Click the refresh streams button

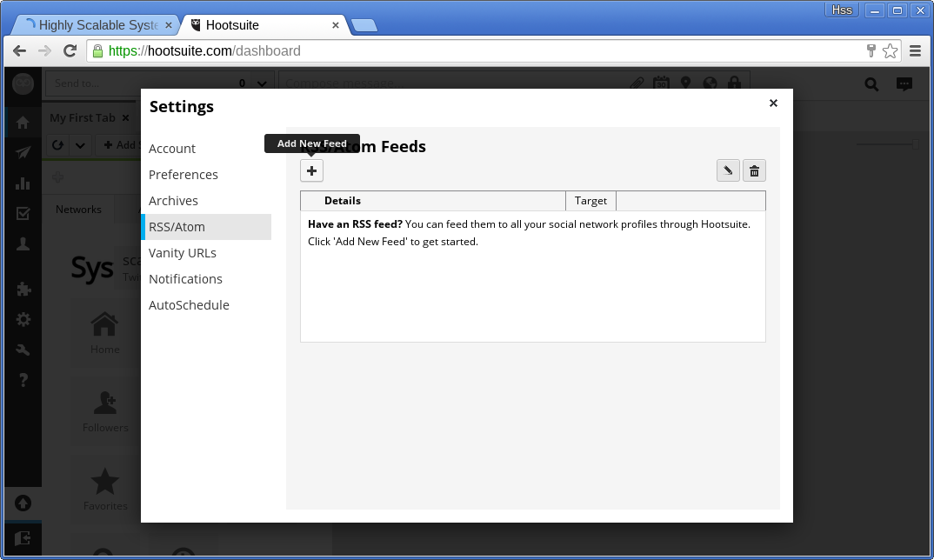[x=57, y=144]
